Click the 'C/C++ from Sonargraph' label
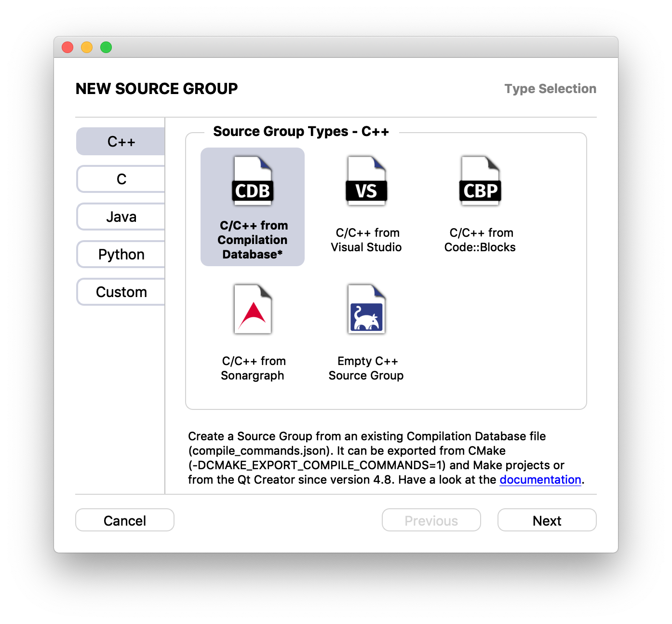Screen dimensions: 672x624 [x=253, y=368]
